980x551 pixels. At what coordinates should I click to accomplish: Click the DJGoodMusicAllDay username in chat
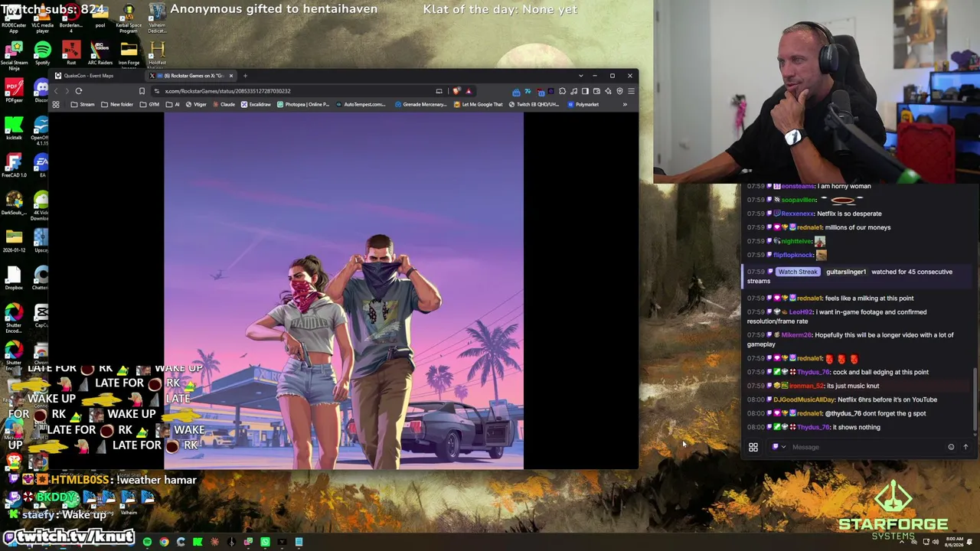[x=804, y=399]
